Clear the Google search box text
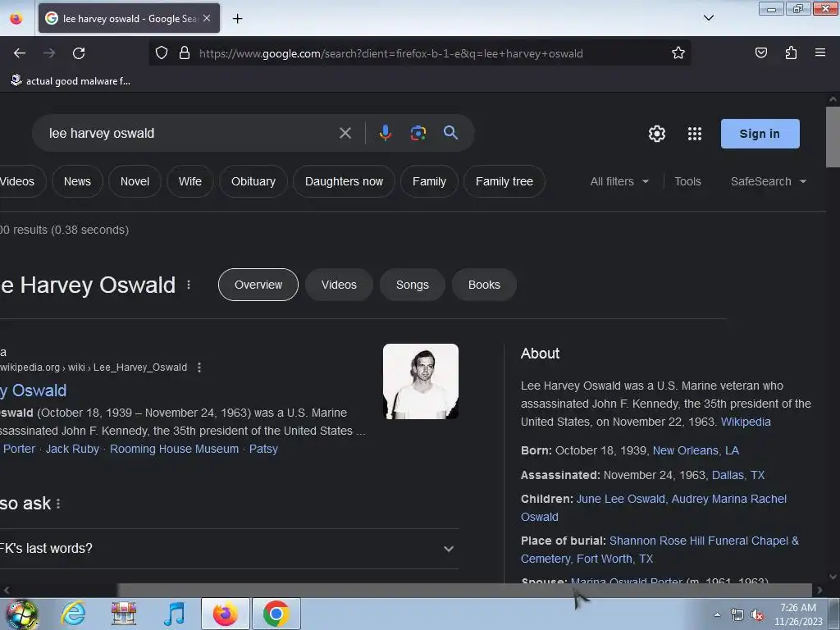 point(345,133)
